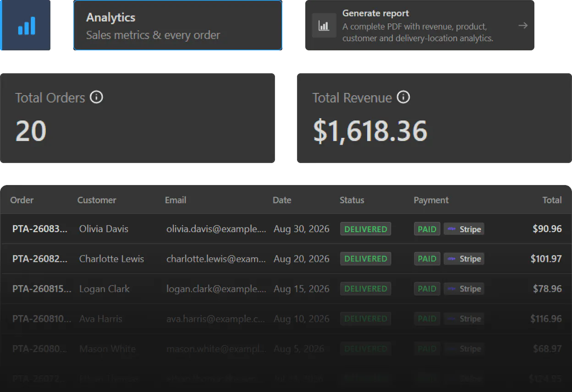Open Generate report PDF card
Image resolution: width=572 pixels, height=392 pixels.
419,25
